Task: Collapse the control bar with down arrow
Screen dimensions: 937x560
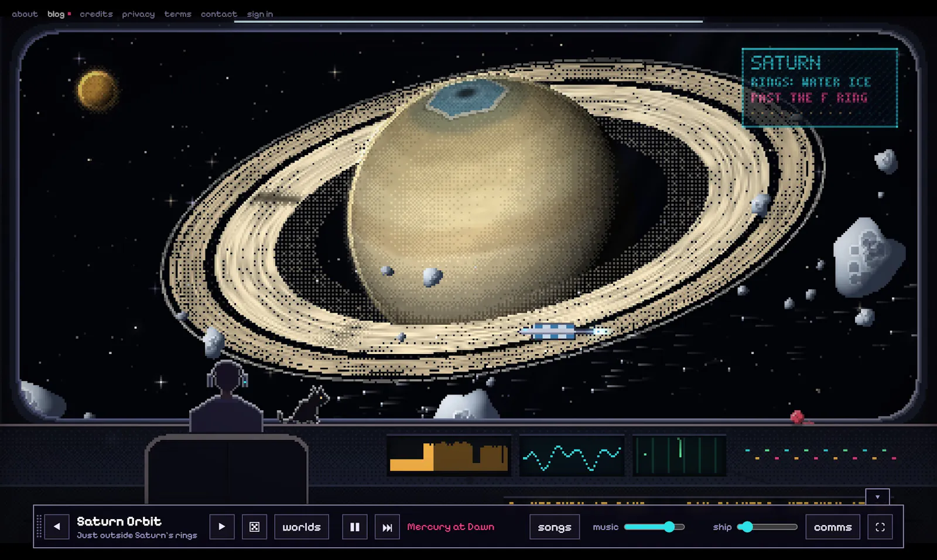Action: (877, 497)
